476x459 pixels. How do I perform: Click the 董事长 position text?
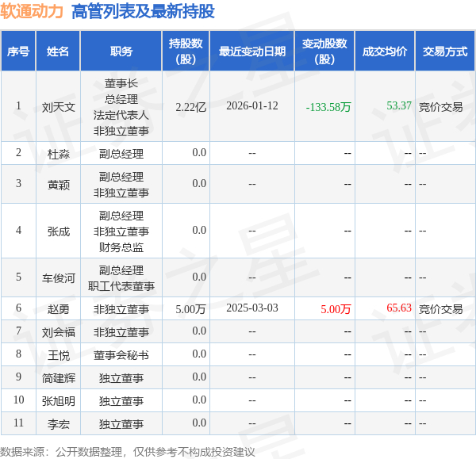121,83
